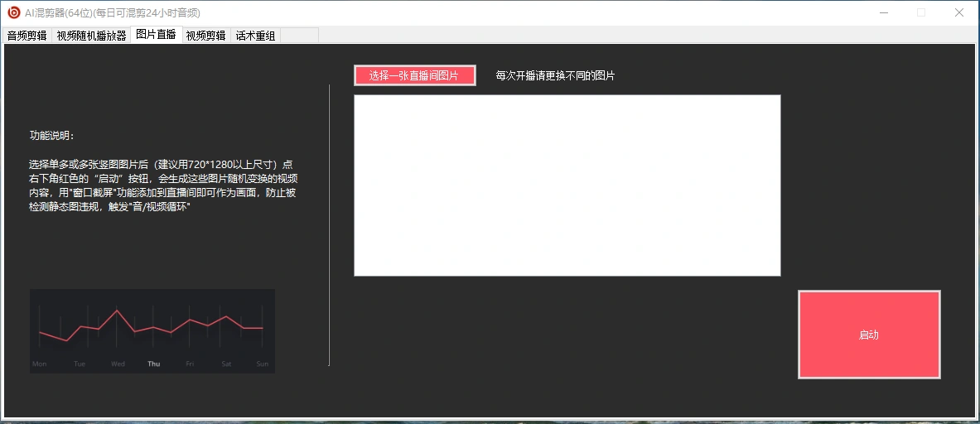Switch to the 音频剪辑 tab
980x424 pixels.
click(x=27, y=36)
